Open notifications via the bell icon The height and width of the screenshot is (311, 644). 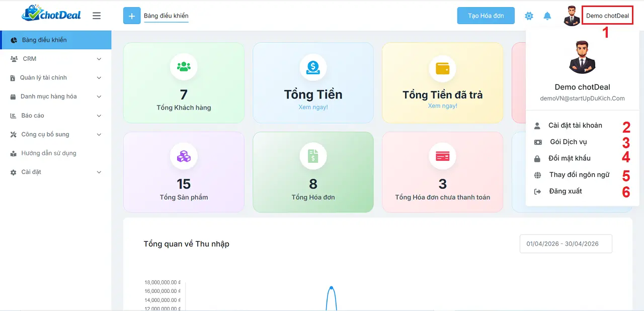coord(548,16)
